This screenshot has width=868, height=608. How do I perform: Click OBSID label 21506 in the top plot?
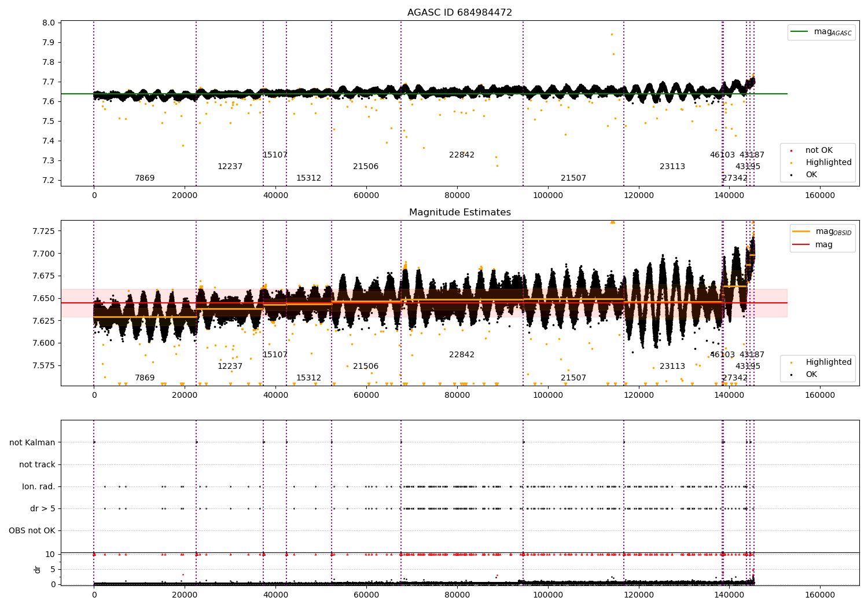[x=366, y=167]
